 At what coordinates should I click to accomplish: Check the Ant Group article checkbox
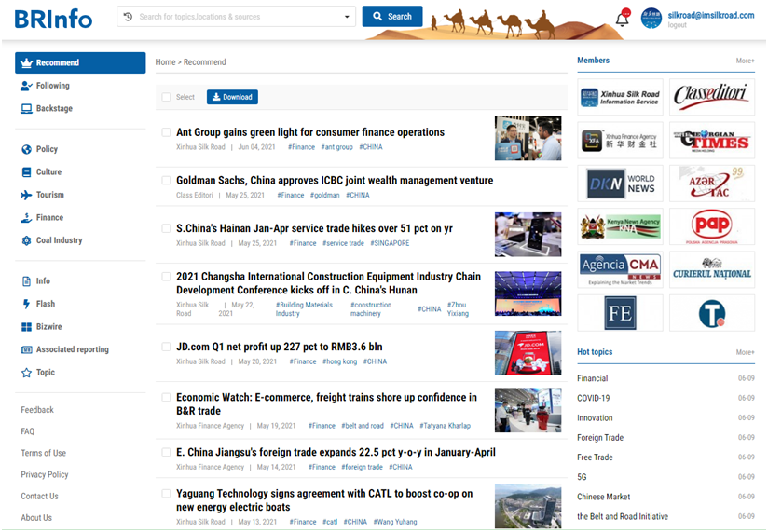166,132
